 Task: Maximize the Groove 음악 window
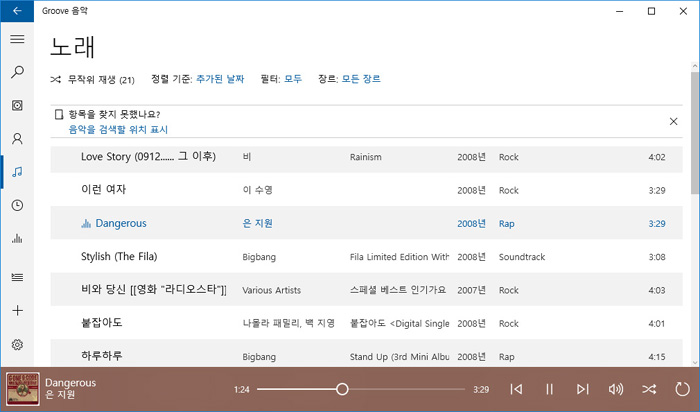pyautogui.click(x=651, y=11)
